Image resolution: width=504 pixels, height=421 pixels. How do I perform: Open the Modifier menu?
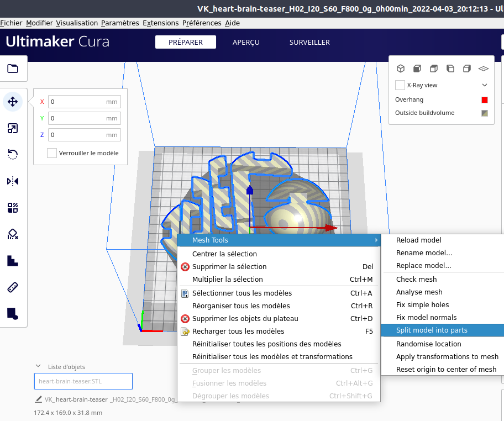(x=40, y=23)
